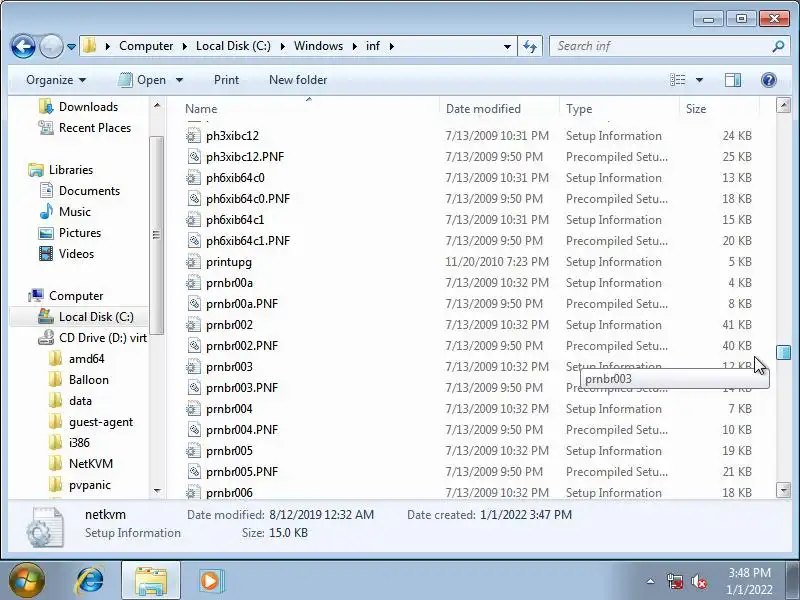The image size is (800, 600).
Task: Open the Balloon folder in tree
Action: pyautogui.click(x=88, y=380)
